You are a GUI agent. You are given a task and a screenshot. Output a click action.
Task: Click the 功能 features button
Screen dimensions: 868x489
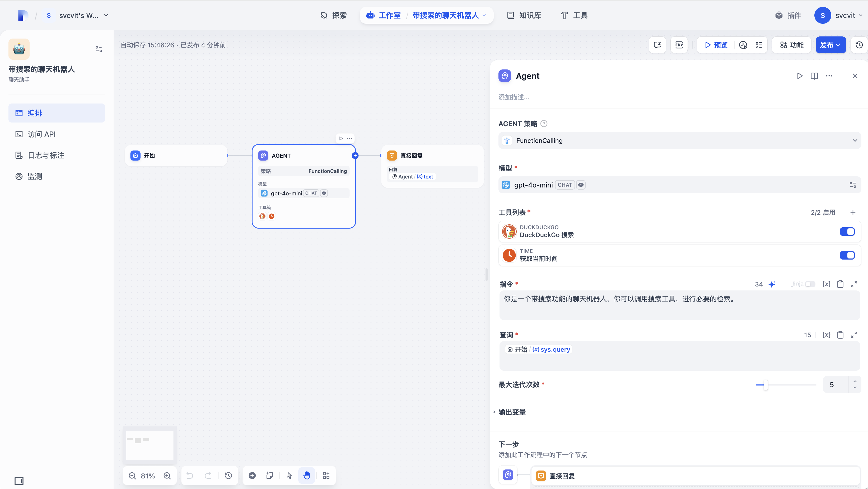click(x=791, y=45)
